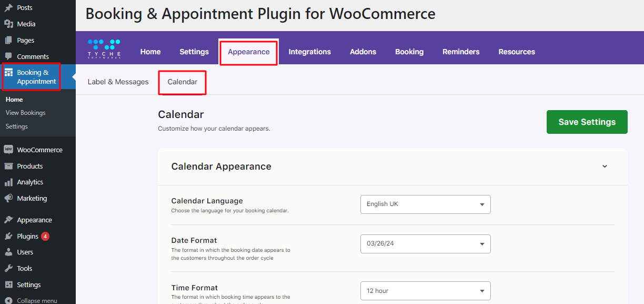The width and height of the screenshot is (644, 304).
Task: Click the Pages icon in sidebar
Action: tap(8, 41)
